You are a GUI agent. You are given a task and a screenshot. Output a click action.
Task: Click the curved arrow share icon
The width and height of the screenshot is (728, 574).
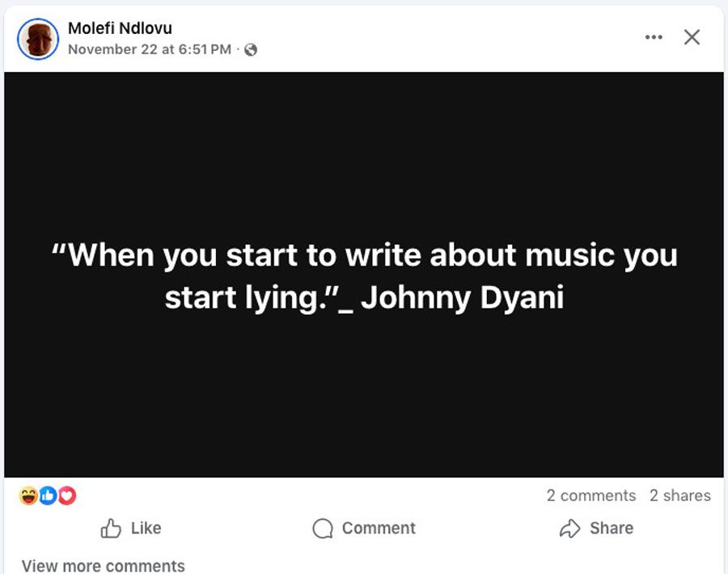(570, 529)
